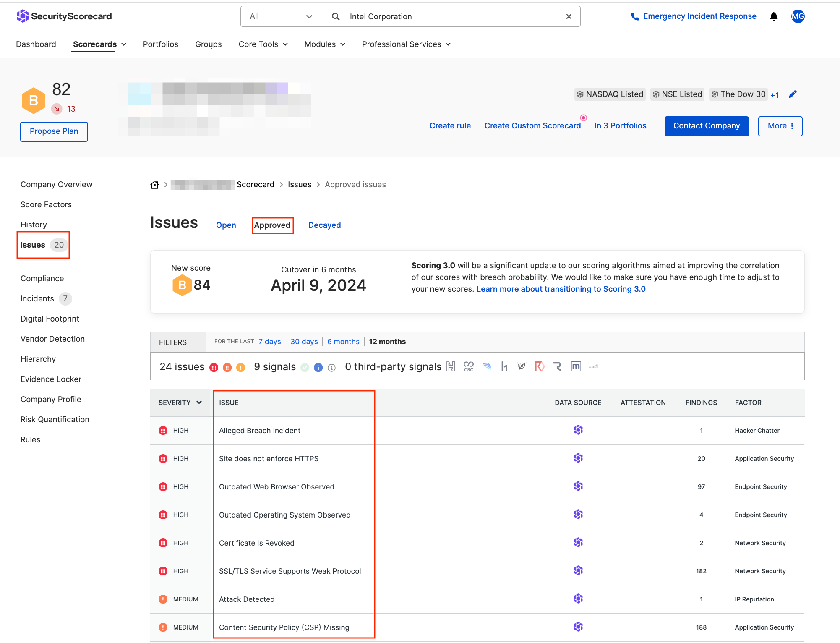Select the boxed m third-party signal icon
The height and width of the screenshot is (643, 840).
pos(576,366)
